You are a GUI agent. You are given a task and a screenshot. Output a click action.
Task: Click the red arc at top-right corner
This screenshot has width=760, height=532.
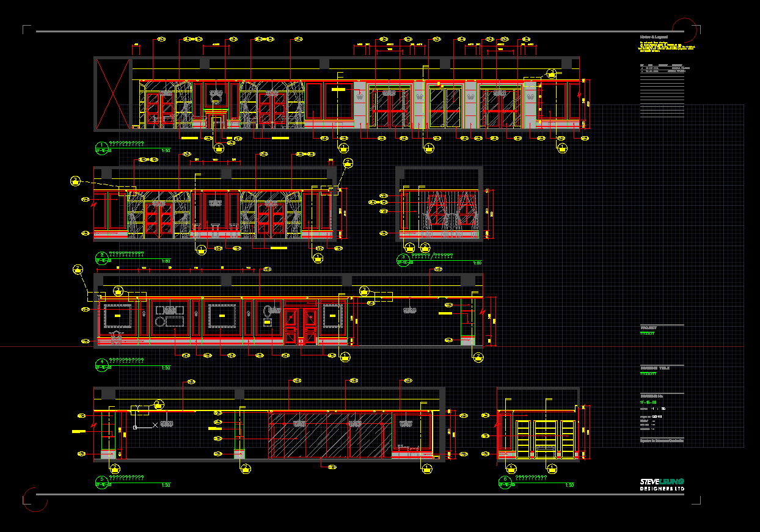684,31
